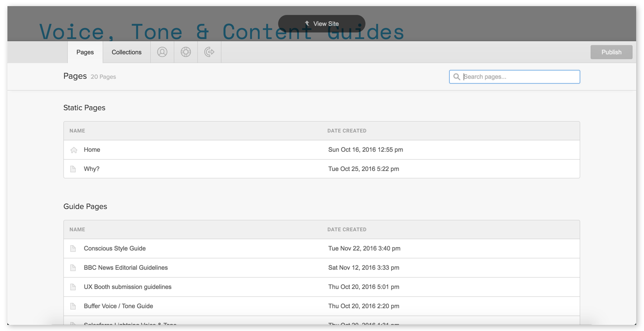This screenshot has height=331, width=644.
Task: Select the Pages tab
Action: 85,52
